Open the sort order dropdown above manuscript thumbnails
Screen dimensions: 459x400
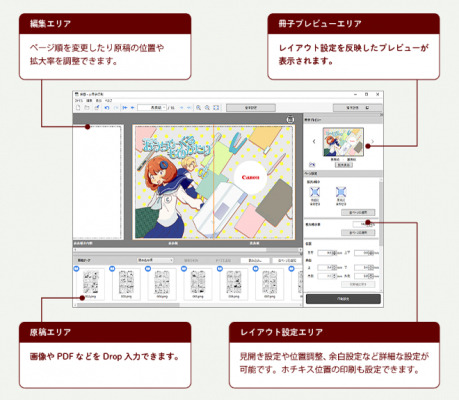click(x=155, y=260)
